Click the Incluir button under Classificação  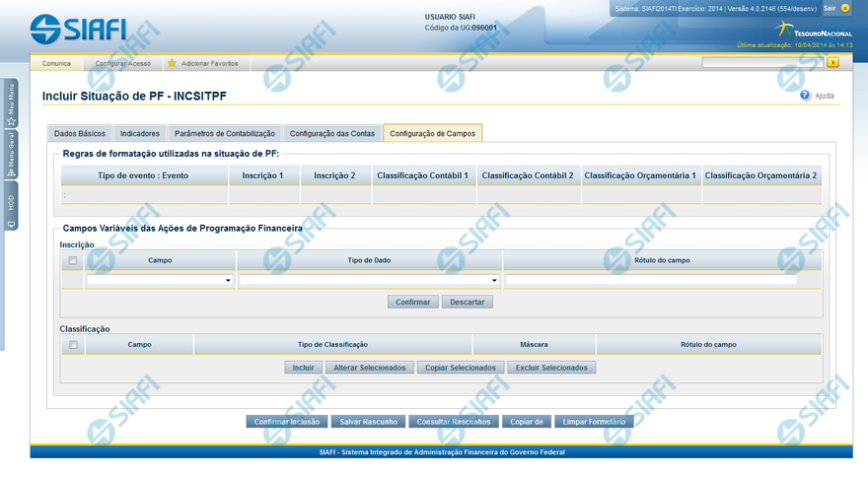coord(303,368)
